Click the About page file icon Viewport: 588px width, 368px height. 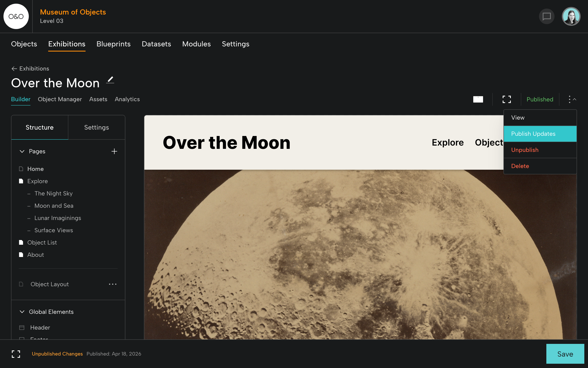[21, 255]
